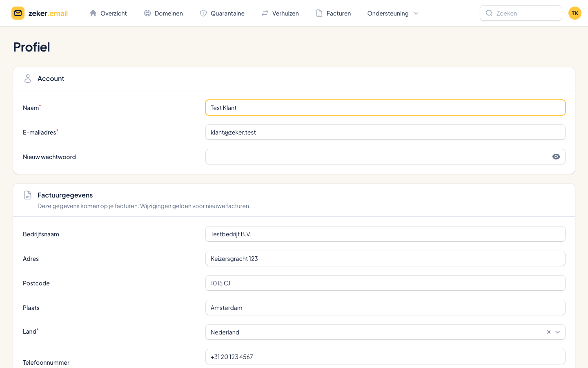Navigate to Quarantaine
This screenshot has height=368, width=588.
click(222, 13)
